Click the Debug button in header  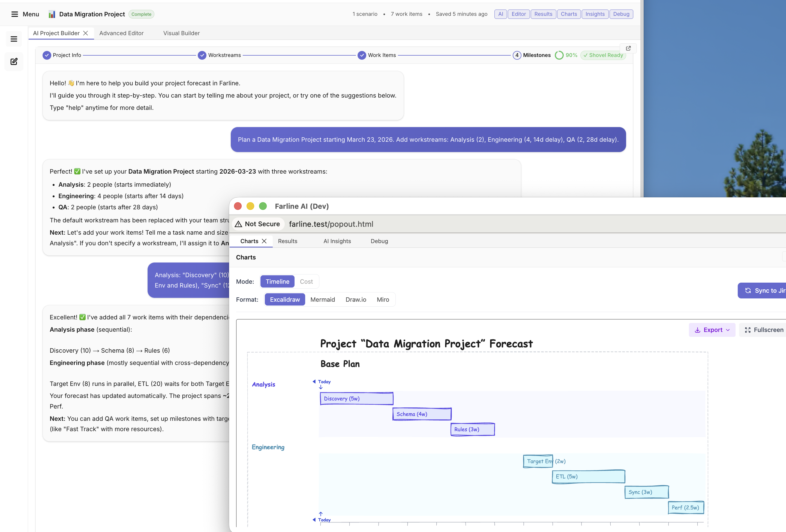coord(621,14)
